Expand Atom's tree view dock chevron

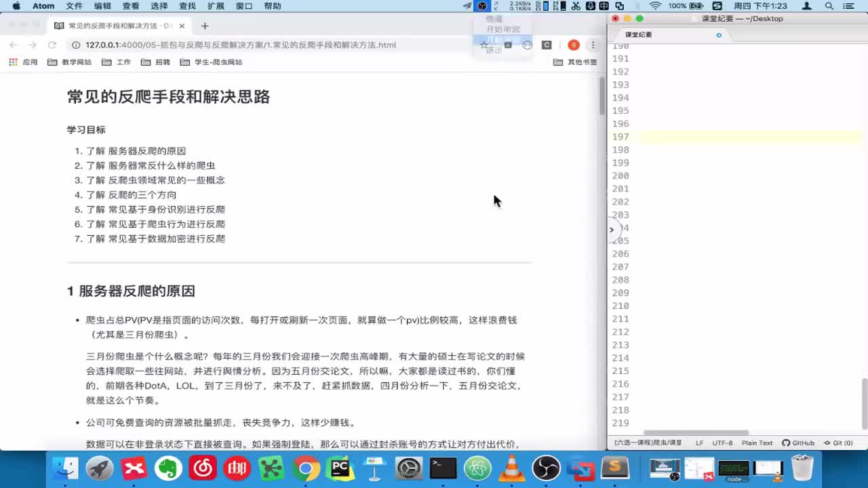point(611,230)
